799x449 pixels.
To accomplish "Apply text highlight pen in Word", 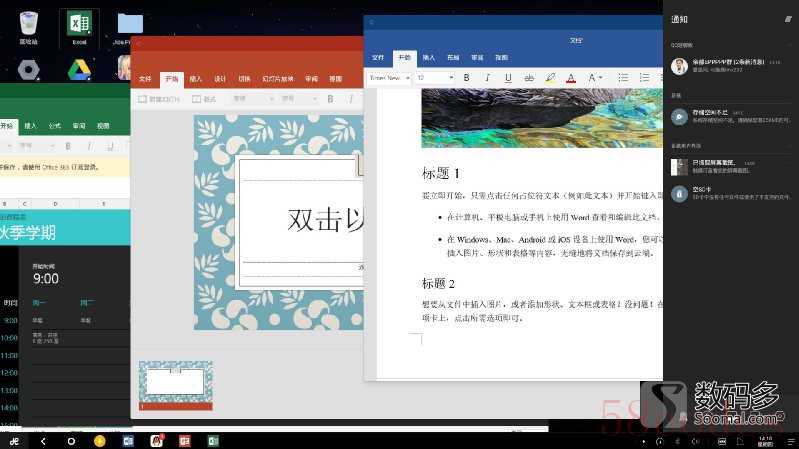I will (x=549, y=78).
